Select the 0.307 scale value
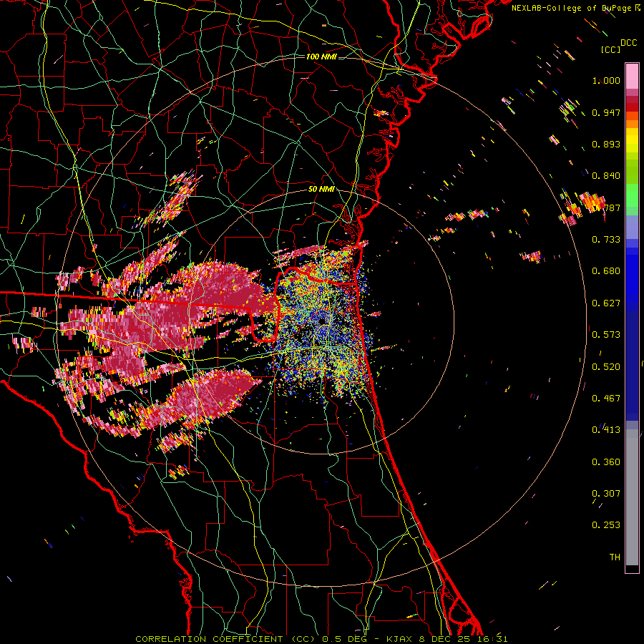This screenshot has width=644, height=644. pyautogui.click(x=606, y=494)
